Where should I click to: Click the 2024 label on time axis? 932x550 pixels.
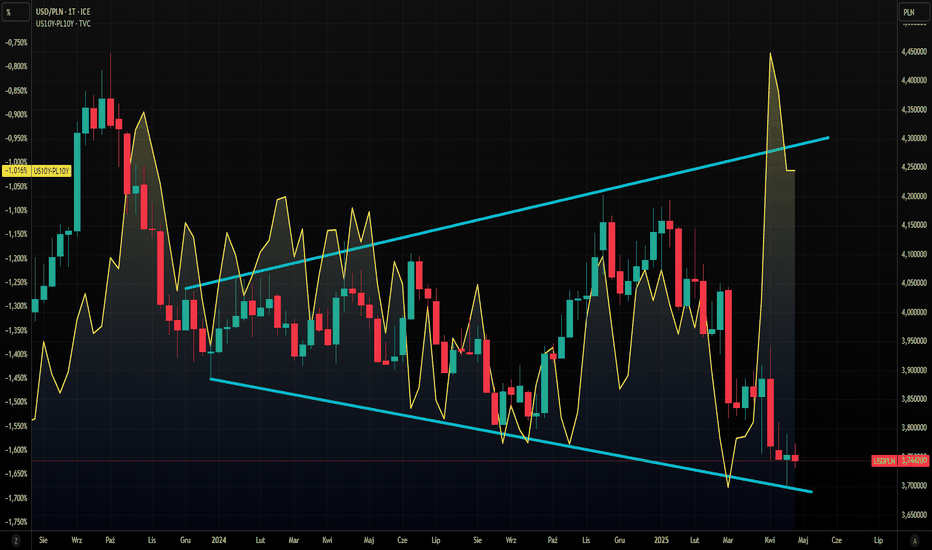(219, 538)
